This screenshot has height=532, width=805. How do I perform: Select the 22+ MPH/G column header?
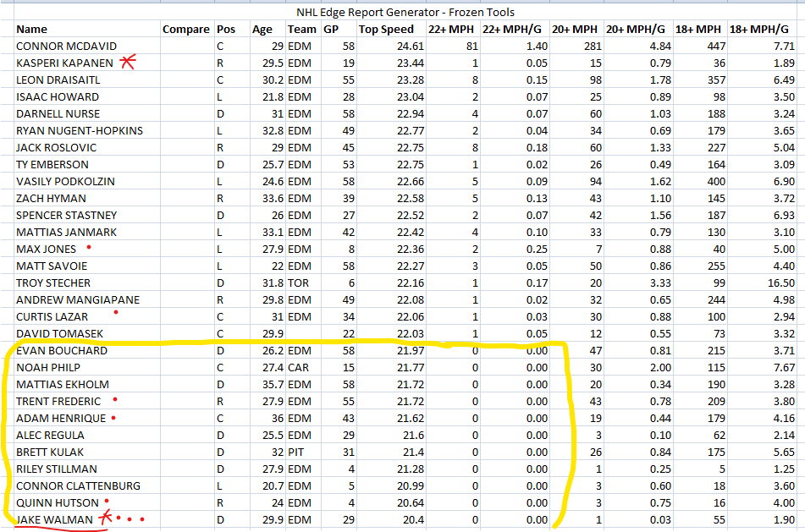click(x=514, y=29)
